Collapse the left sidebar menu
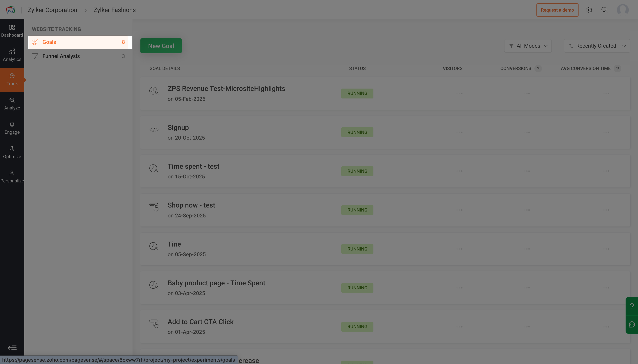 coord(12,348)
